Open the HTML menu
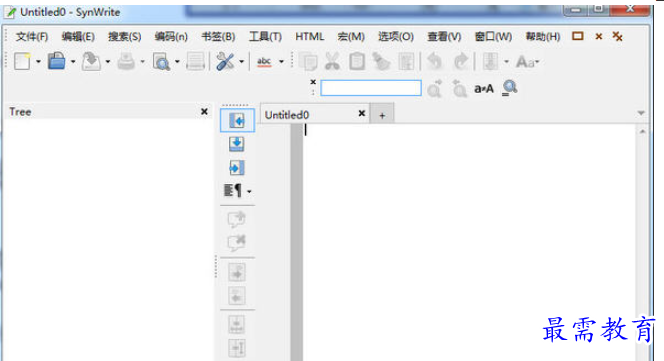The width and height of the screenshot is (664, 361). 310,37
